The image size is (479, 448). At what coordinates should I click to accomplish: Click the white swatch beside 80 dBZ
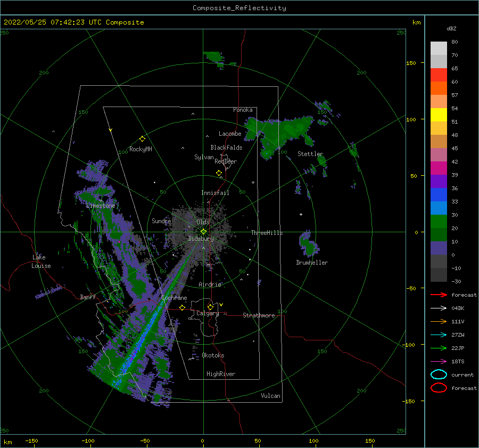click(x=439, y=48)
